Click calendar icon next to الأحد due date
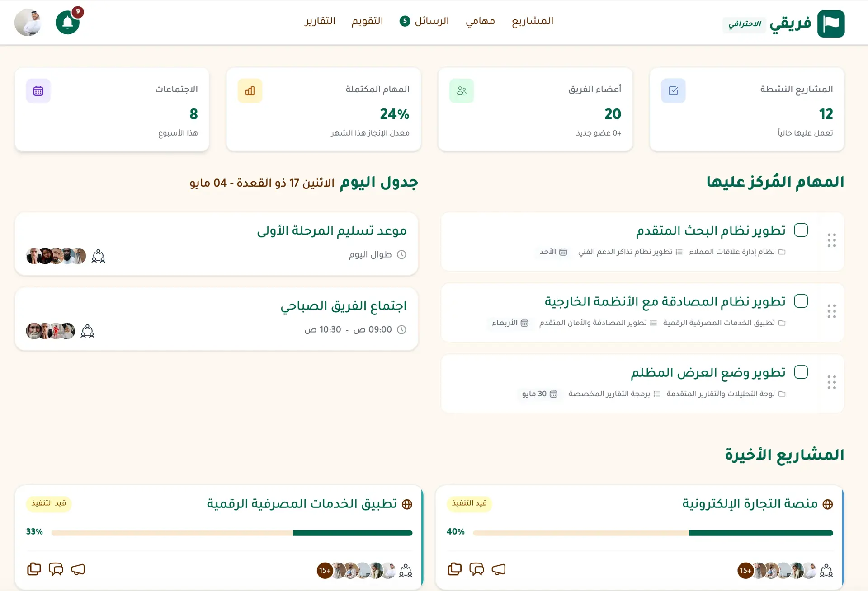868x591 pixels. point(563,252)
